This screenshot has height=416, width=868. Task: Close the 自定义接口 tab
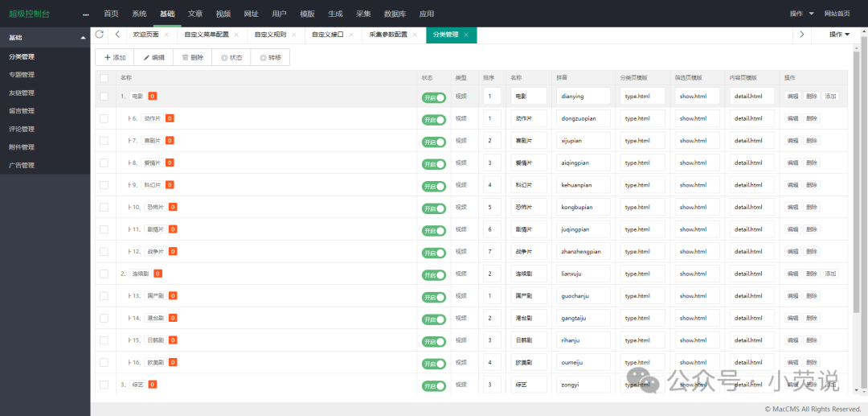(x=351, y=35)
